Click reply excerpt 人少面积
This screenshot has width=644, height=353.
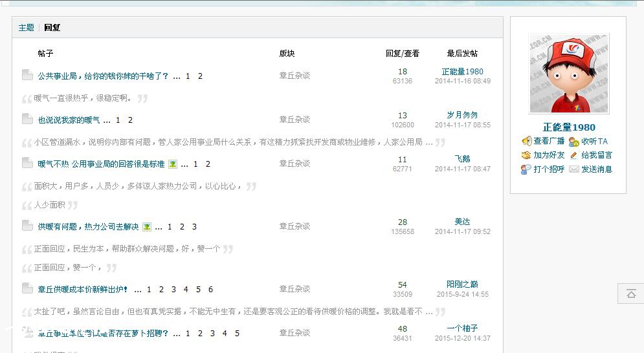tap(49, 205)
